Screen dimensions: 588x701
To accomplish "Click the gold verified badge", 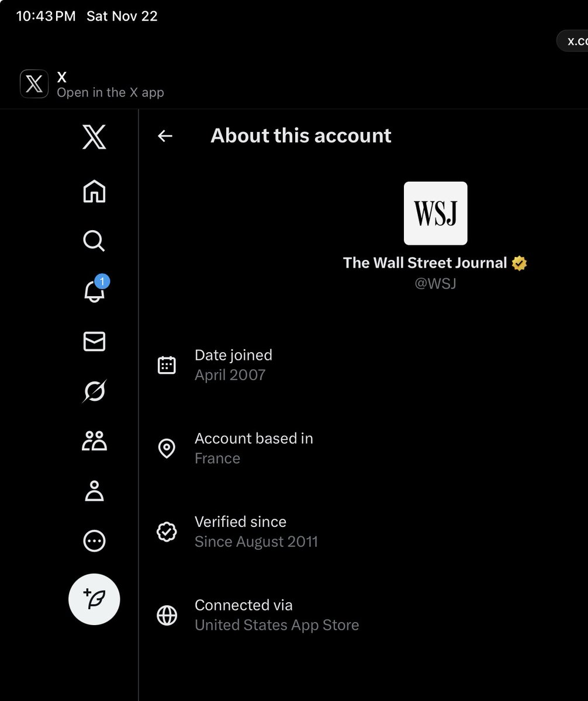I will coord(519,263).
